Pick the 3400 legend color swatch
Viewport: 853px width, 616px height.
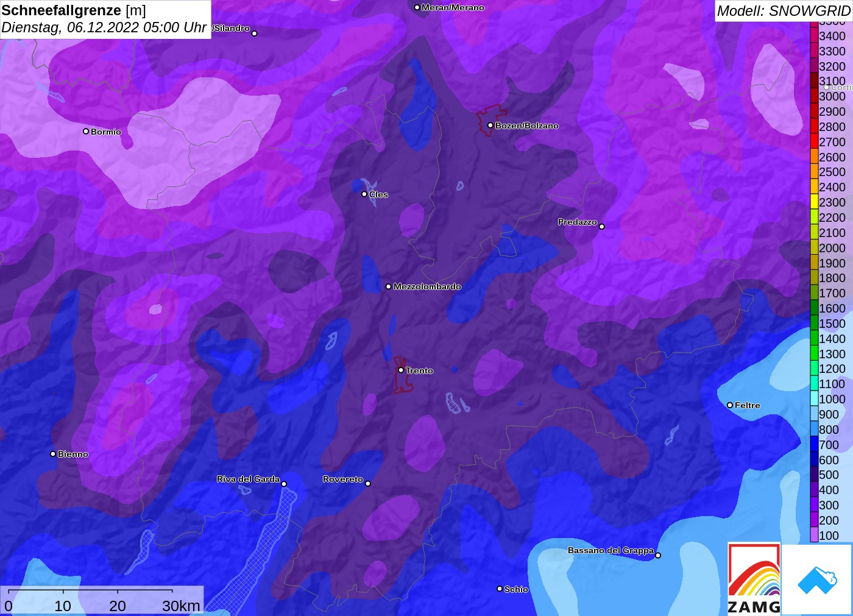pos(814,35)
